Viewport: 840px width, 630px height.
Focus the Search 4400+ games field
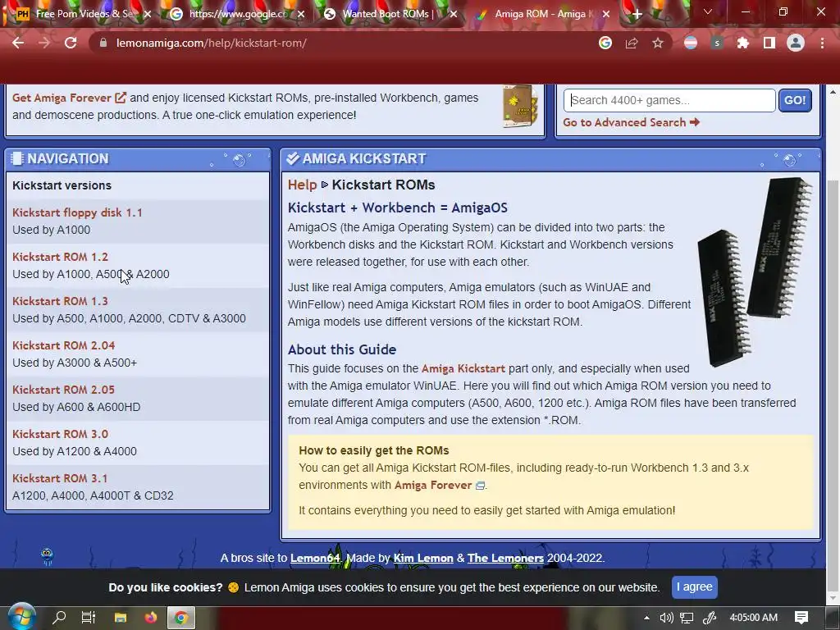pyautogui.click(x=669, y=100)
